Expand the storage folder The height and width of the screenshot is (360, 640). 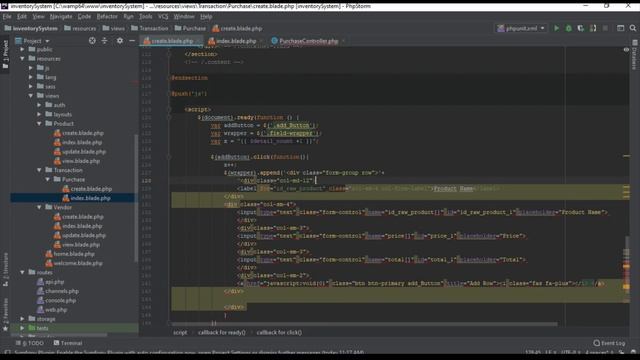point(22,319)
